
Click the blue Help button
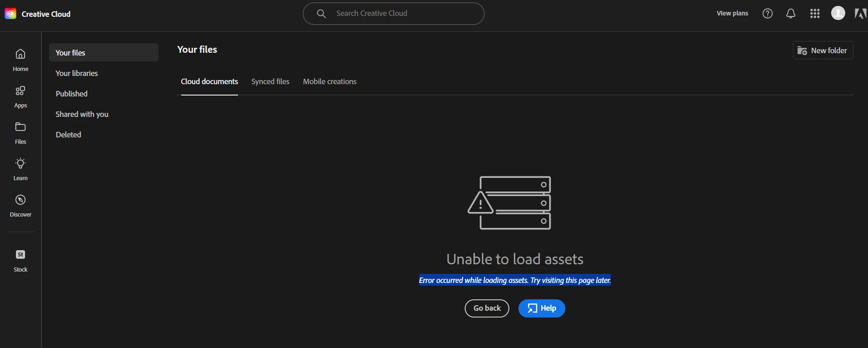542,308
